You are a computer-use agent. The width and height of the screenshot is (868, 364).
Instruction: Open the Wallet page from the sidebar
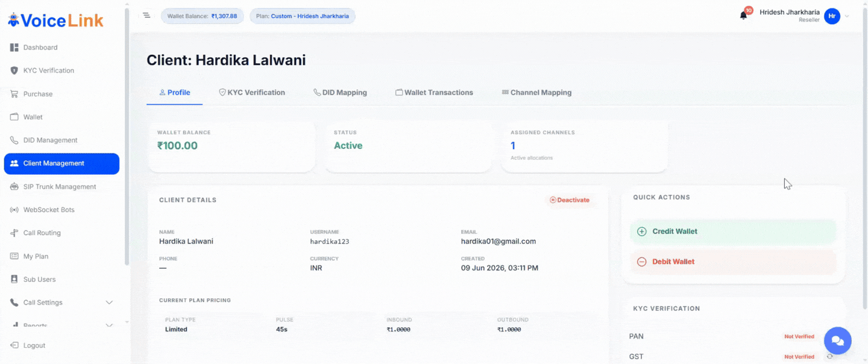tap(61, 117)
